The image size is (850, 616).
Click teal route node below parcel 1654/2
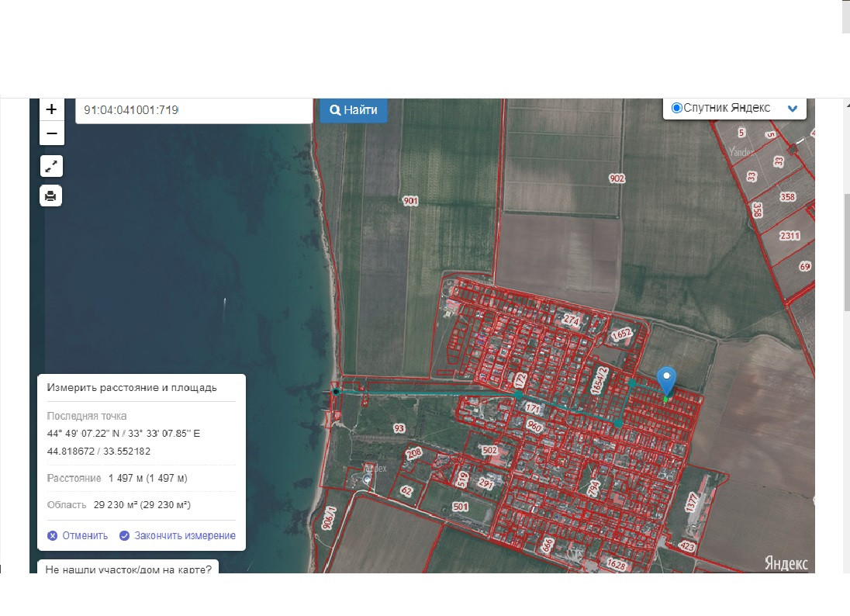coord(617,424)
